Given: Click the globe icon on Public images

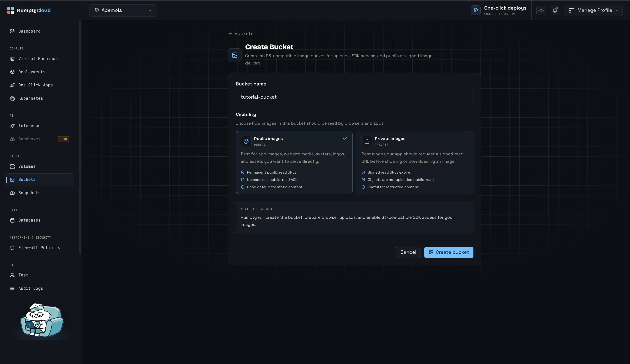Looking at the screenshot, I should click(246, 141).
